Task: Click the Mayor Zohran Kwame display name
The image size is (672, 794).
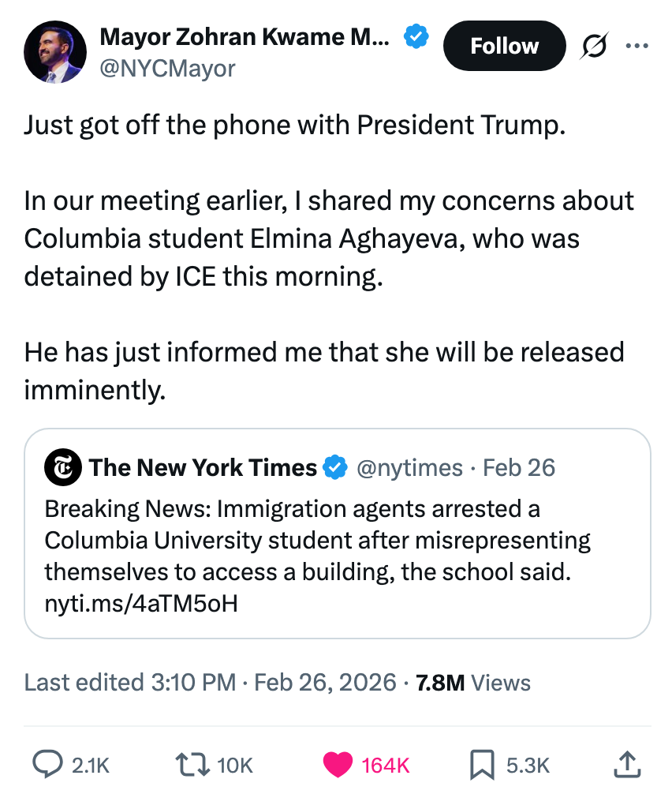Action: (244, 36)
